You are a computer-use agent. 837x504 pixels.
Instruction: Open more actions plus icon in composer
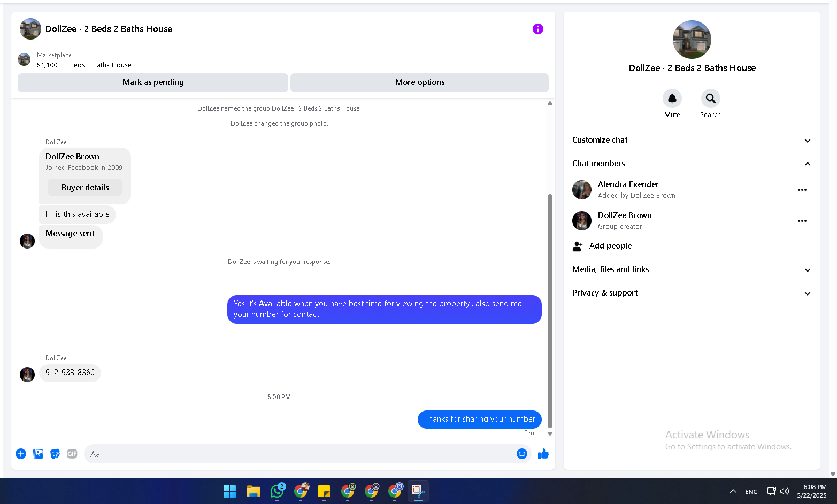pos(21,454)
